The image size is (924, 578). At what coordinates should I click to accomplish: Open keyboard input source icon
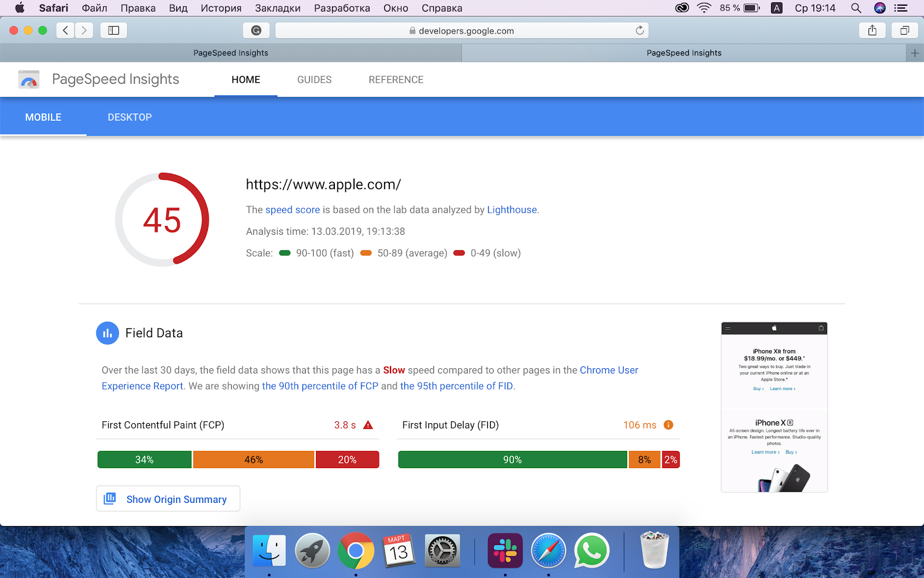[x=777, y=8]
